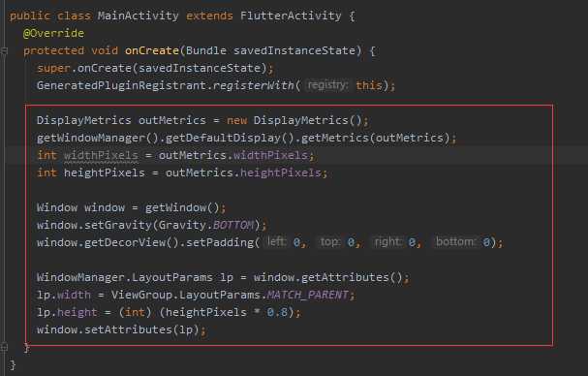588x376 pixels.
Task: Click the new DisplayMetrics() constructor call
Action: point(294,120)
